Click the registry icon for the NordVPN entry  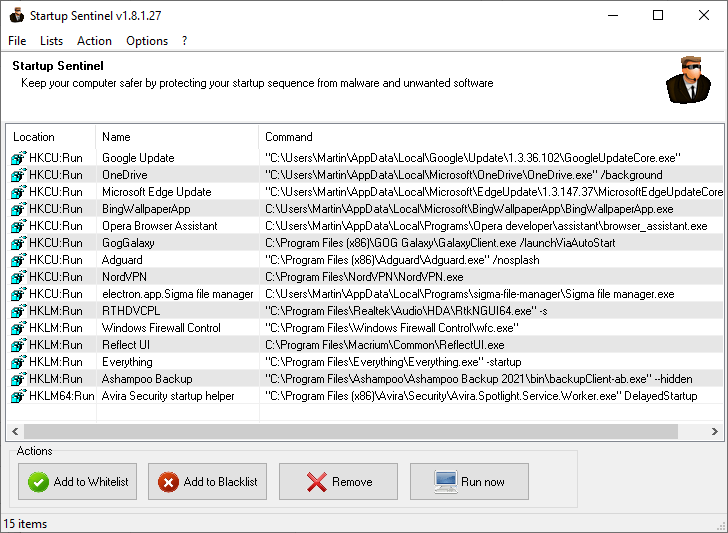(18, 277)
